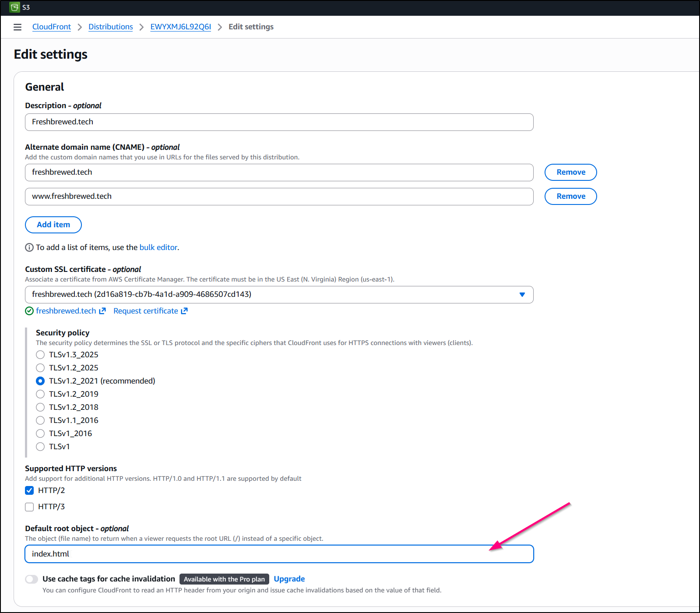
Task: Open freshbrewed.tech certificate link
Action: 66,311
